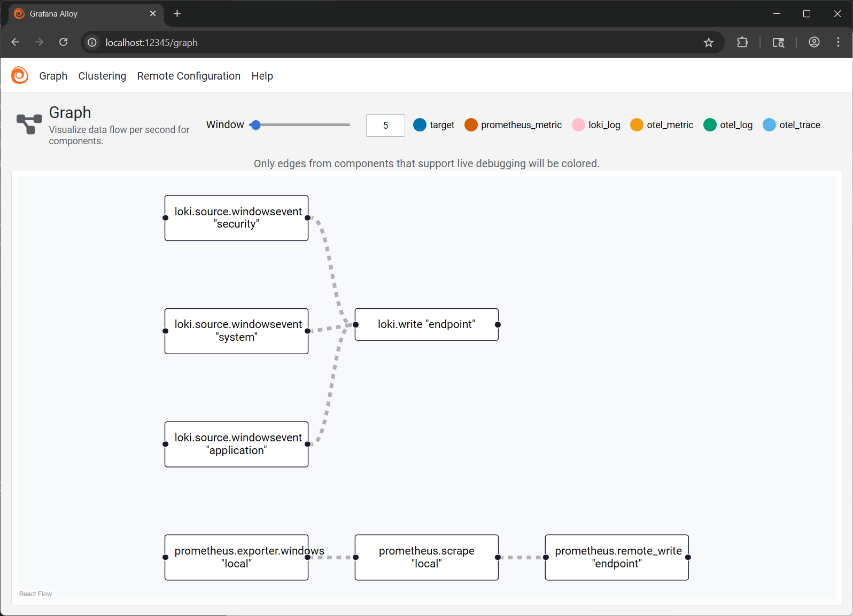This screenshot has width=853, height=616.
Task: Open the Help page
Action: (262, 76)
